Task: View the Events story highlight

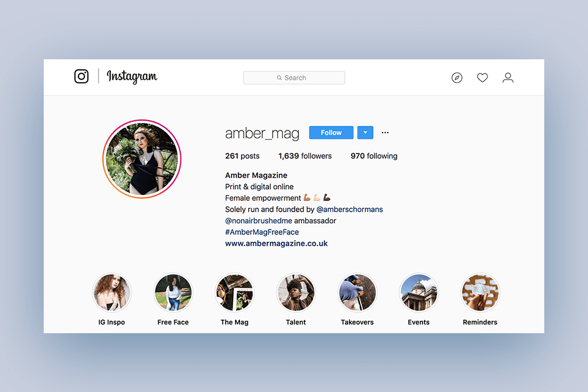Action: (419, 292)
